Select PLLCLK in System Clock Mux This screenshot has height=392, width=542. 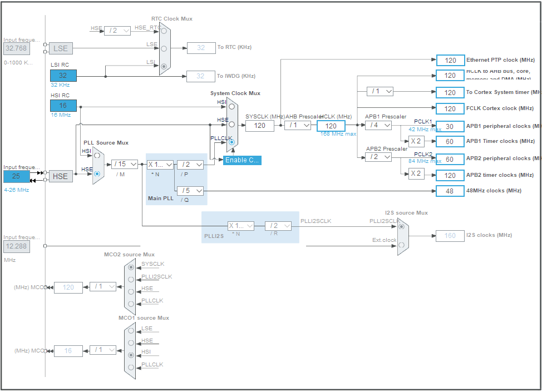tap(231, 142)
